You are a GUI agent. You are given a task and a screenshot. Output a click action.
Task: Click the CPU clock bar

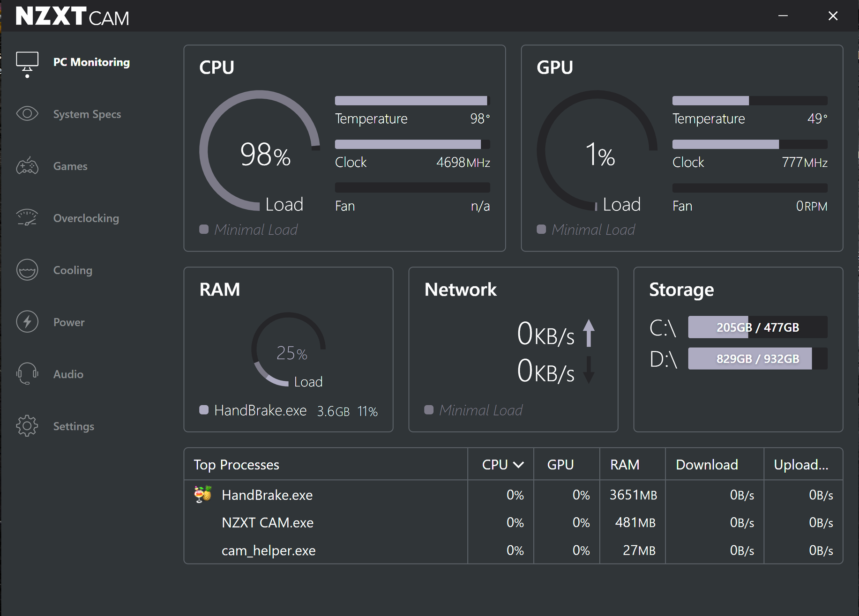click(412, 144)
